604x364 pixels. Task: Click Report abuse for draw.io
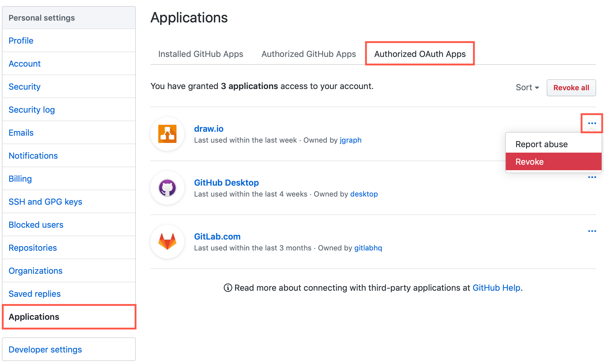click(x=541, y=144)
